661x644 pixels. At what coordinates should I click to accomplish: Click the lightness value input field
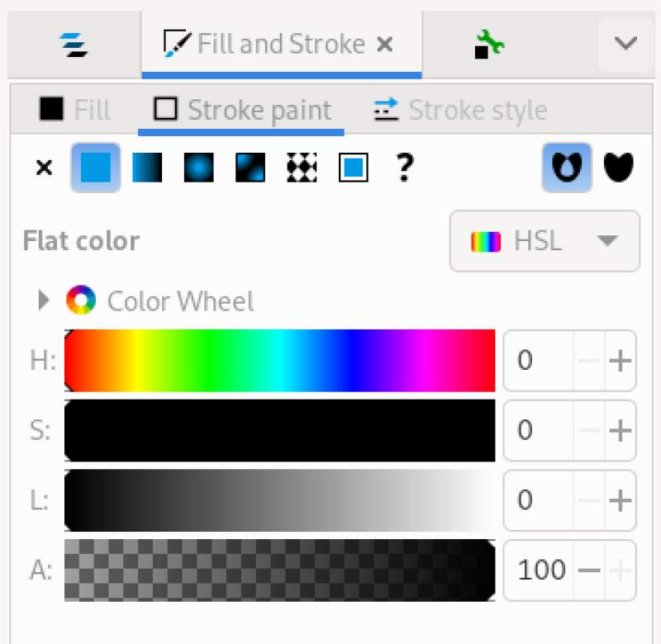pos(529,500)
